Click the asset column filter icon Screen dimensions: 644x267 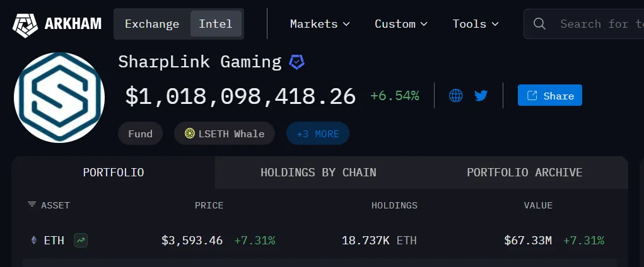(32, 205)
